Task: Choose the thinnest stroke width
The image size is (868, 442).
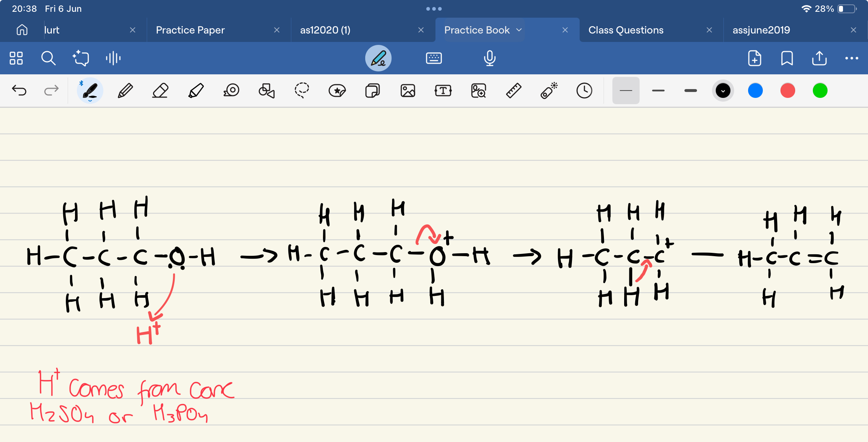Action: coord(626,91)
